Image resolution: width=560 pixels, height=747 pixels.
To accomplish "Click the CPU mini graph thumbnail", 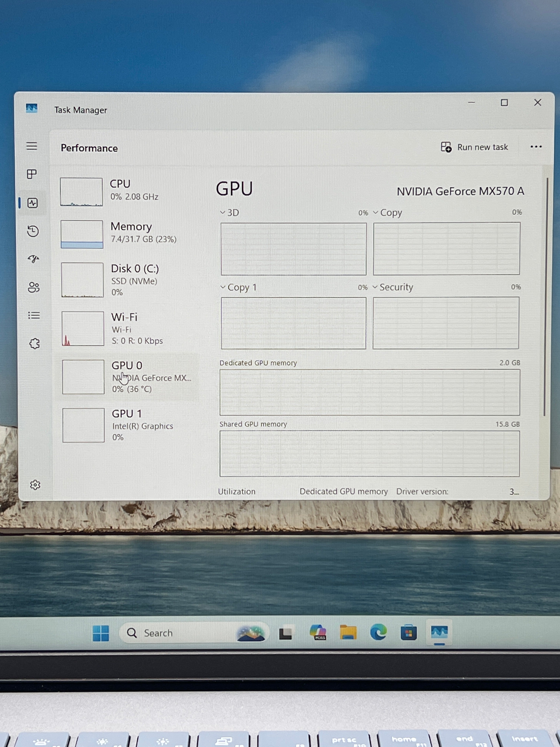I will point(81,192).
